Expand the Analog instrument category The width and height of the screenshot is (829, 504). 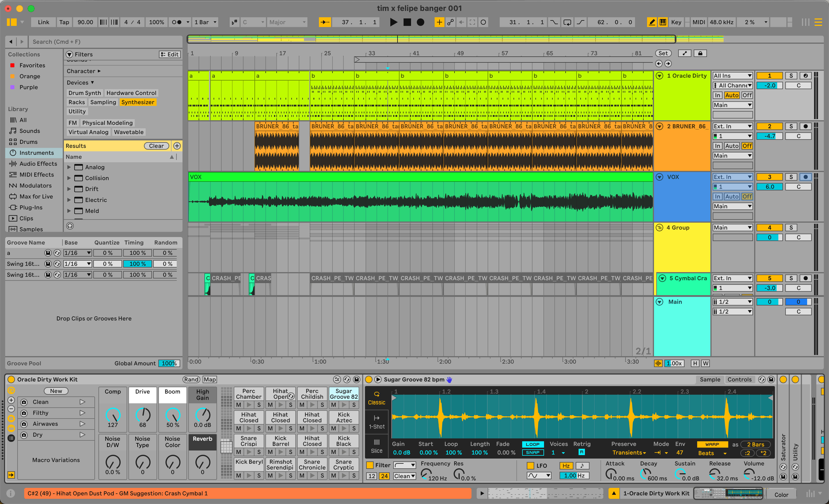(69, 167)
